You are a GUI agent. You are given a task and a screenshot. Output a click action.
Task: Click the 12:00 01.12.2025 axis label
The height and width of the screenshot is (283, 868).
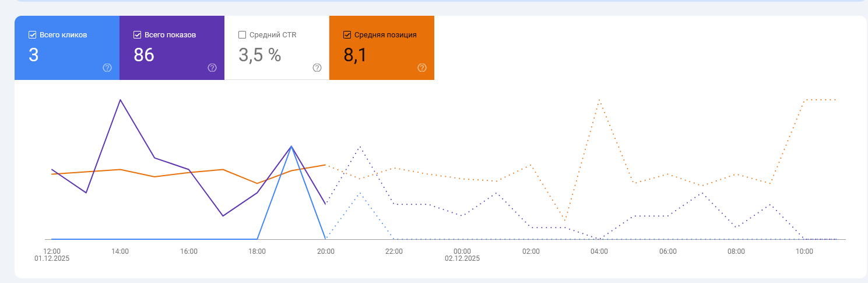52,254
